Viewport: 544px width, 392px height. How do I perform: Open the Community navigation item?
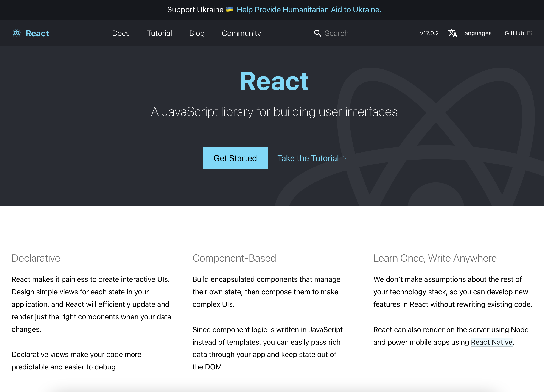coord(241,33)
